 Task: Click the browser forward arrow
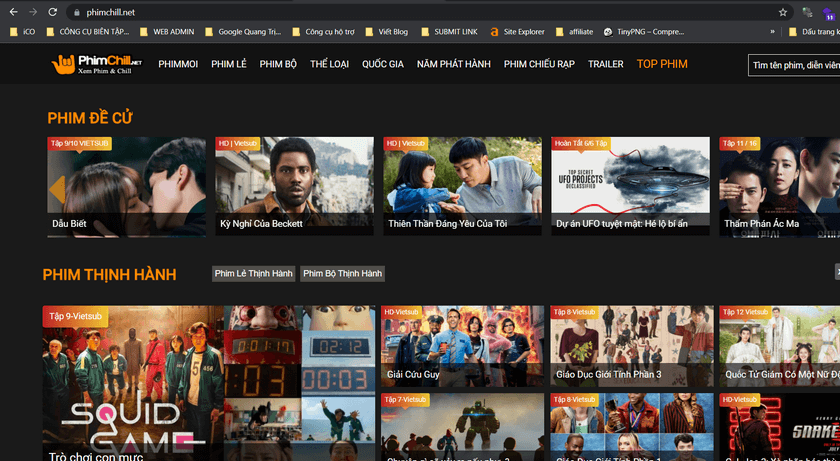pos(33,12)
